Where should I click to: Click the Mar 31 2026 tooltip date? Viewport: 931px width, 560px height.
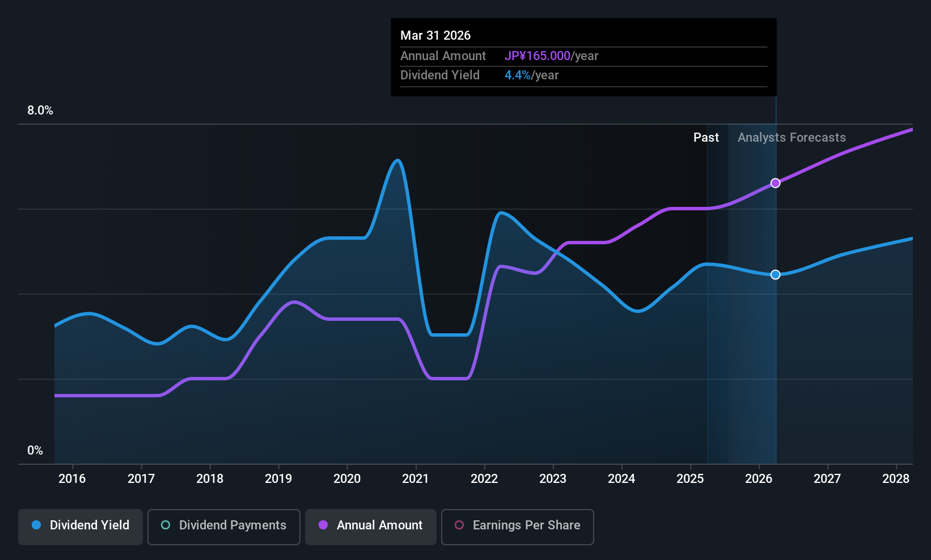pyautogui.click(x=435, y=35)
